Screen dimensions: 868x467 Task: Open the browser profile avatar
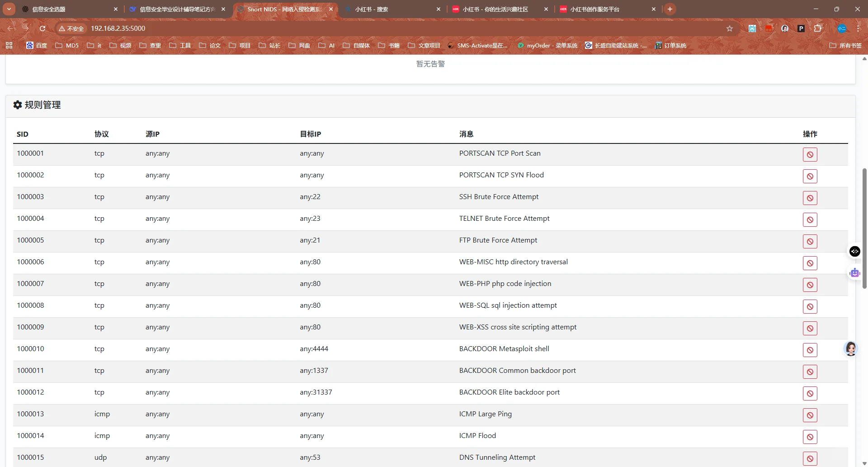[841, 28]
